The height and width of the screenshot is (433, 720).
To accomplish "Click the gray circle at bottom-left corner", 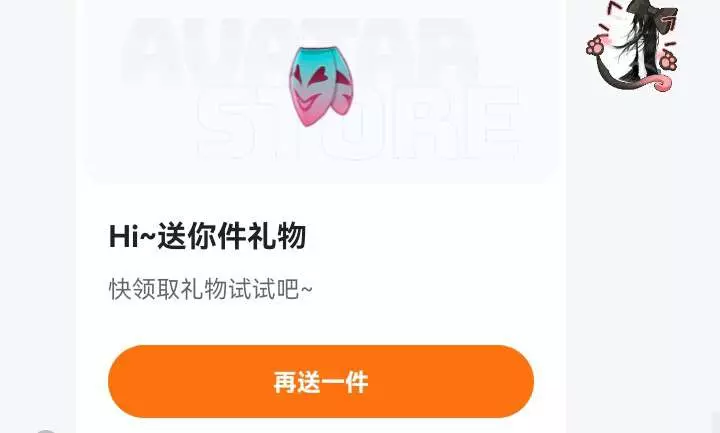I will pyautogui.click(x=46, y=431).
